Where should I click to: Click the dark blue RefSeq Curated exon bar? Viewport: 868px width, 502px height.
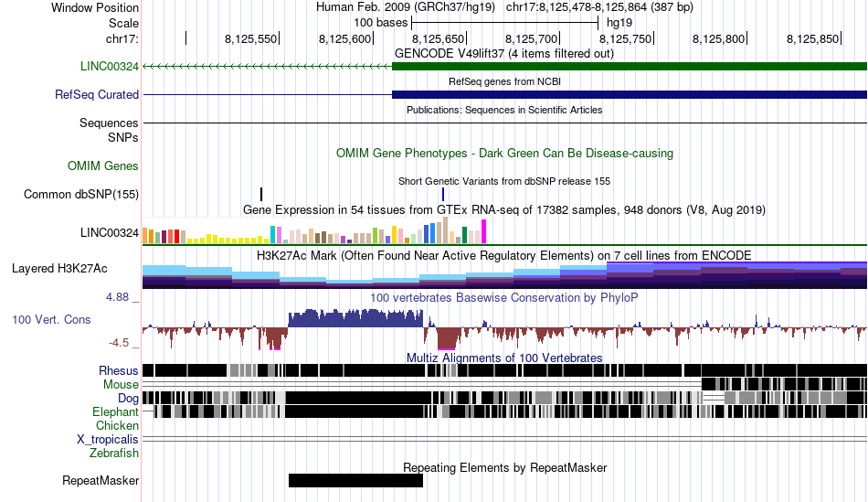tap(630, 95)
